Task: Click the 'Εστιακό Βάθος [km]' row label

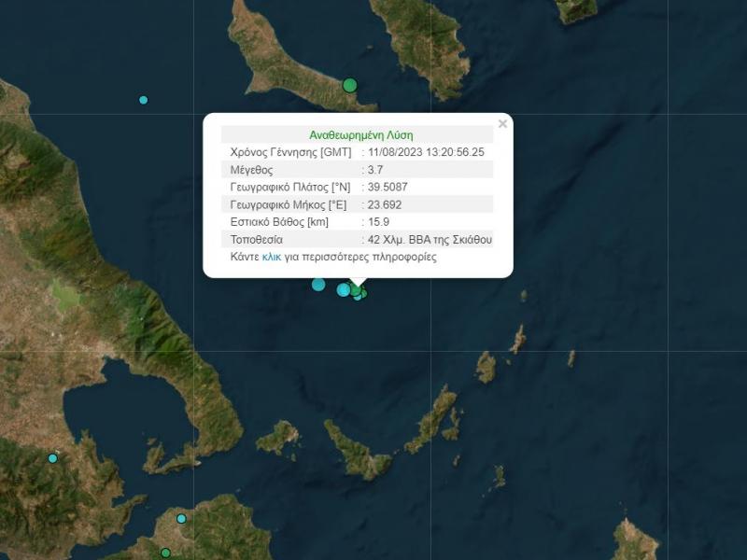Action: 278,222
